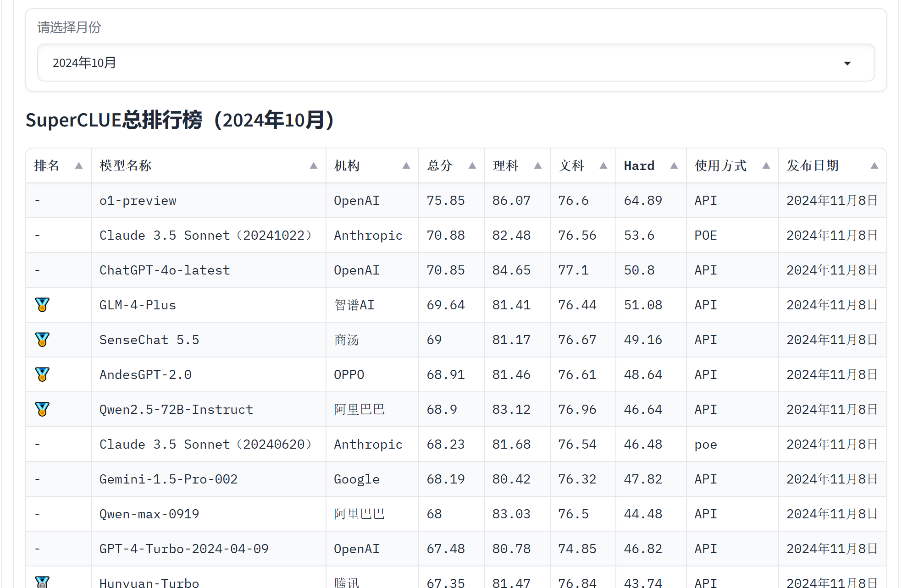Image resolution: width=902 pixels, height=588 pixels.
Task: Click the ChatGPT-4o-latest table cell
Action: (165, 270)
